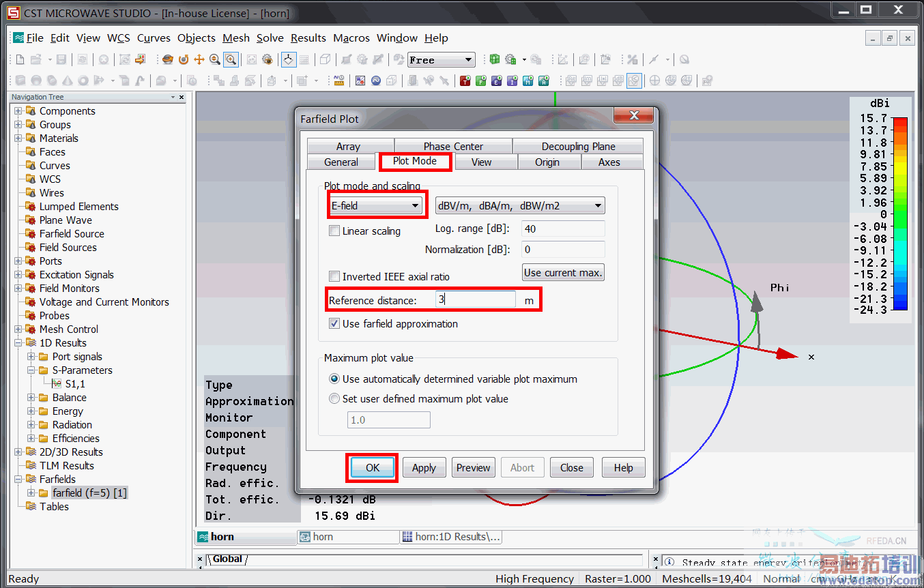Toggle the highlighted Zoom-in box tool

point(231,59)
